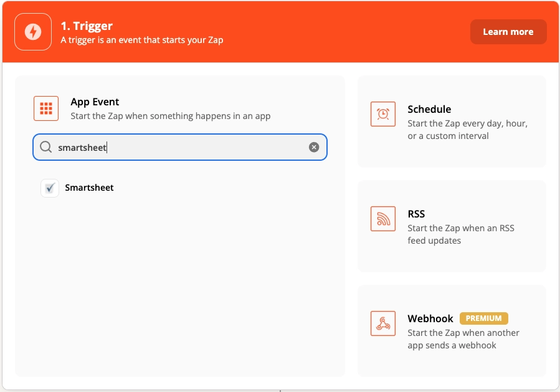Click the RSS feed icon
The width and height of the screenshot is (560, 392).
pos(383,219)
